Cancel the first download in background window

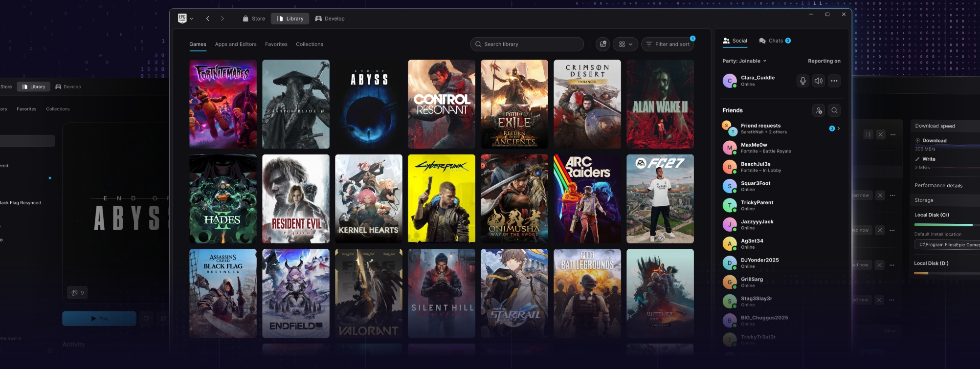click(x=880, y=134)
